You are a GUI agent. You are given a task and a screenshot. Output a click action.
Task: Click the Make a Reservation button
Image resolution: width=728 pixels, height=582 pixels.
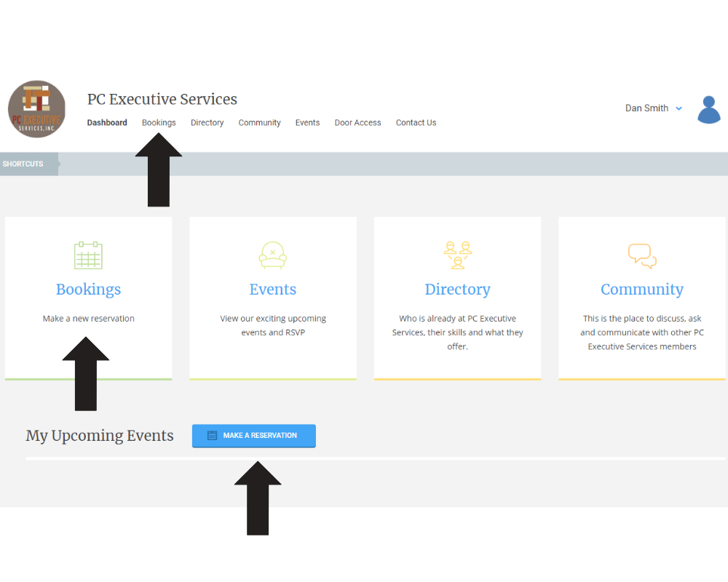coord(254,436)
